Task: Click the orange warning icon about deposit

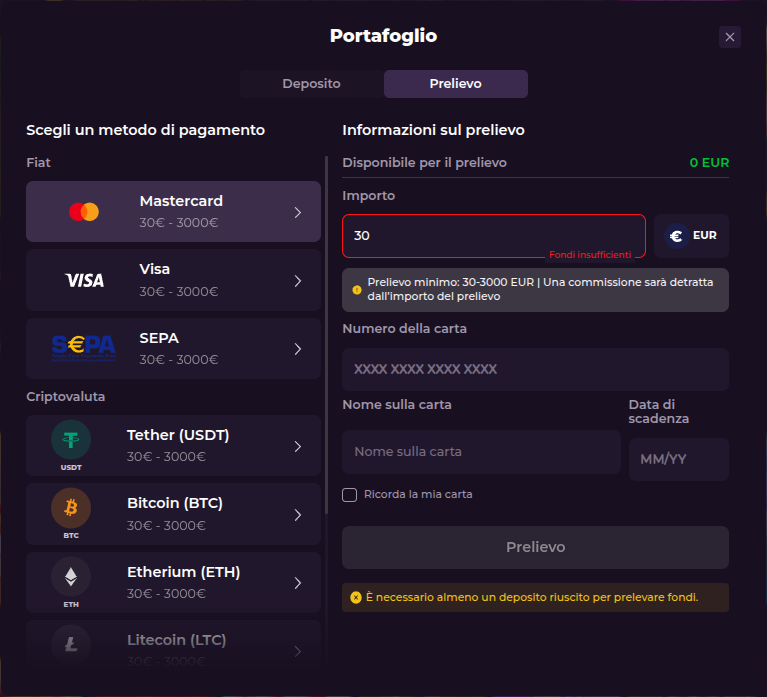Action: tap(356, 597)
